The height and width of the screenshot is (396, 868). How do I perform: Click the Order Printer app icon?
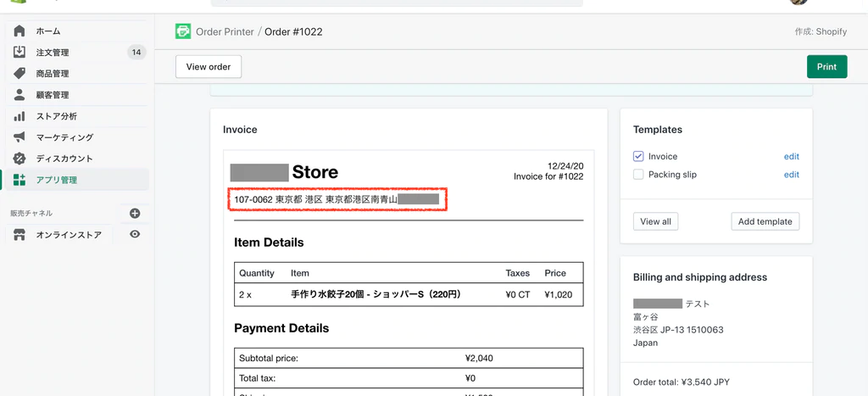click(x=183, y=31)
